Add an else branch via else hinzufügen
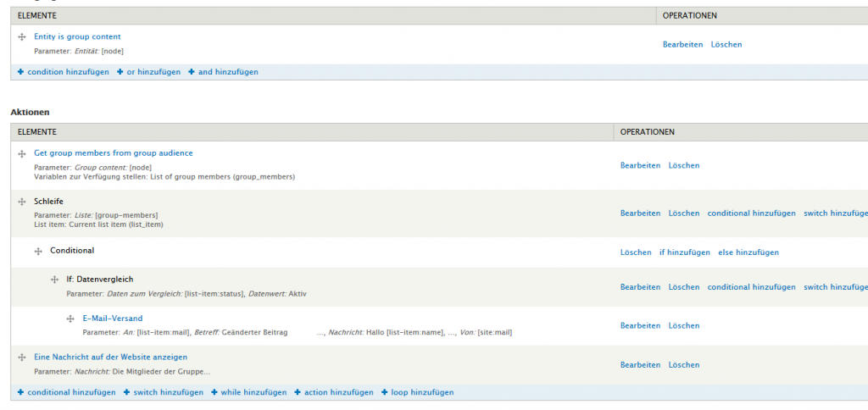This screenshot has width=868, height=410. coord(748,252)
